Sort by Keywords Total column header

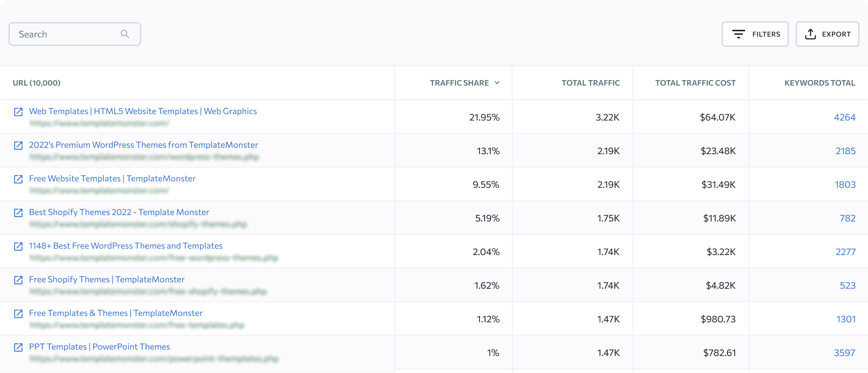point(820,83)
